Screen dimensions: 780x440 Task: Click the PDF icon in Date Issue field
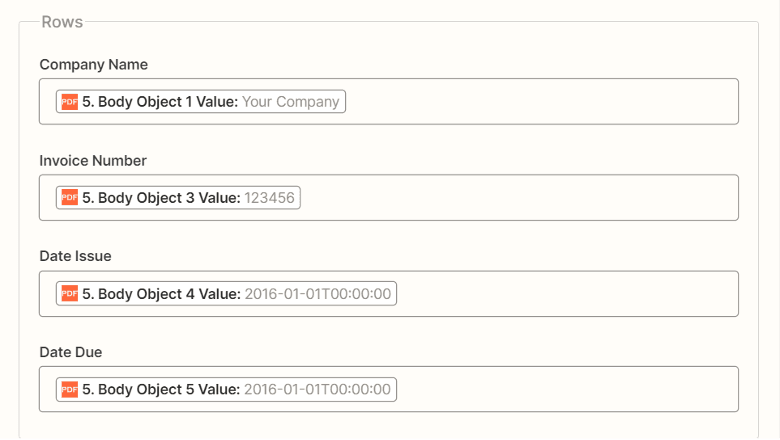[69, 294]
